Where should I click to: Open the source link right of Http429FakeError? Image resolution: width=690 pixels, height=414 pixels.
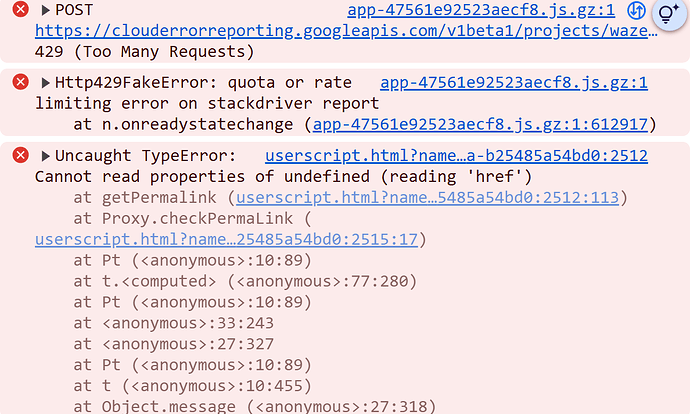click(x=514, y=83)
